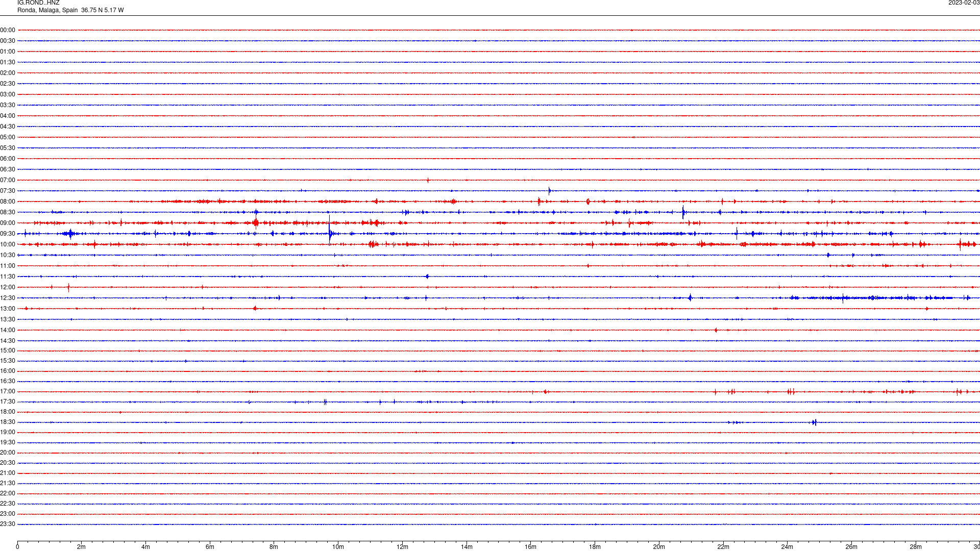Select the 17:00 time row label
Image resolution: width=980 pixels, height=551 pixels.
click(x=8, y=391)
